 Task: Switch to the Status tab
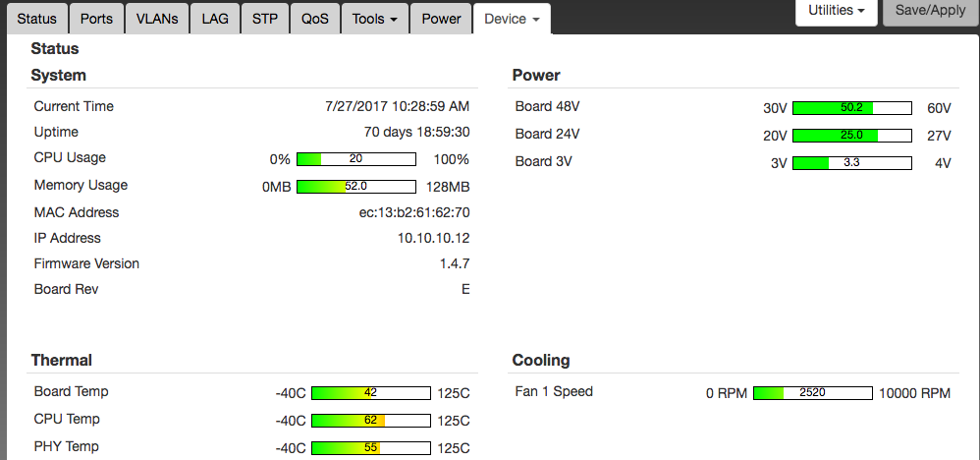pyautogui.click(x=37, y=19)
